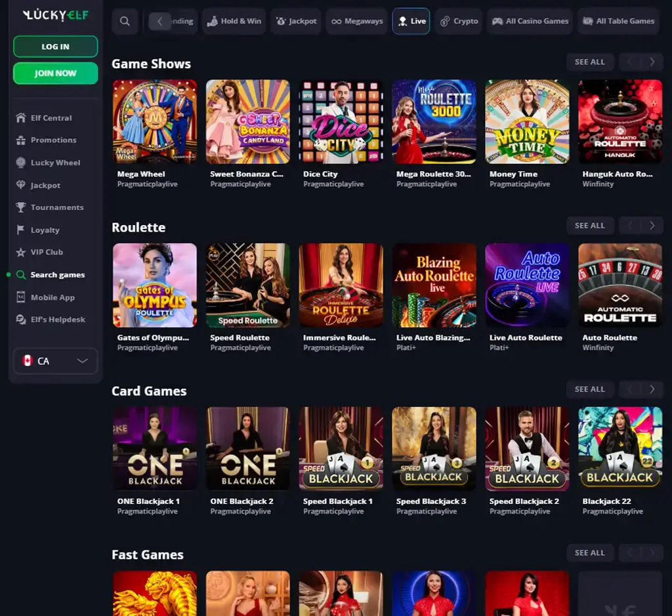The height and width of the screenshot is (616, 672).
Task: Open ONE Blackjack 2 thumbnail
Action: pyautogui.click(x=247, y=449)
